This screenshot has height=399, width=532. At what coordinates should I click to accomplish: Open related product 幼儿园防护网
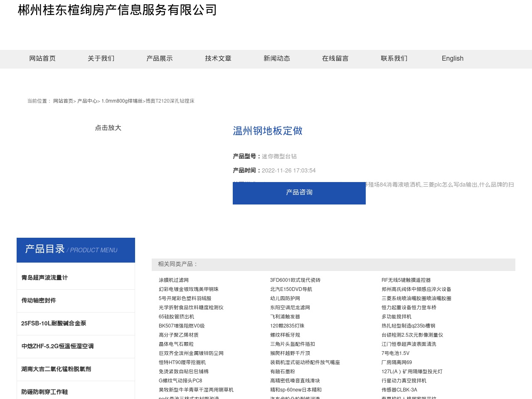pos(285,298)
